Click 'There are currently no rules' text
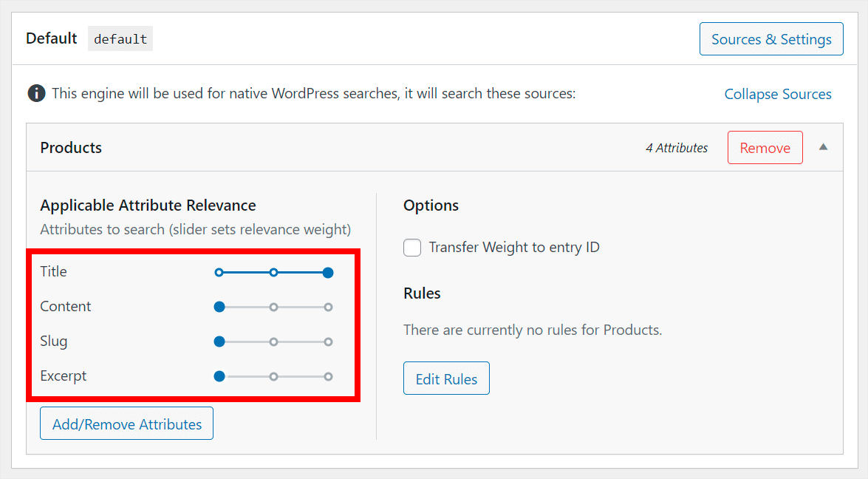Image resolution: width=868 pixels, height=479 pixels. [533, 330]
